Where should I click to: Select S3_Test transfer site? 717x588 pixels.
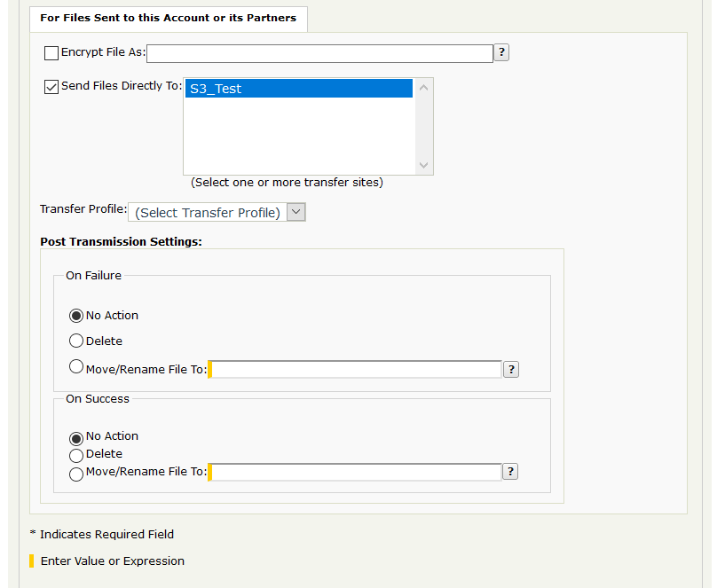pyautogui.click(x=300, y=89)
